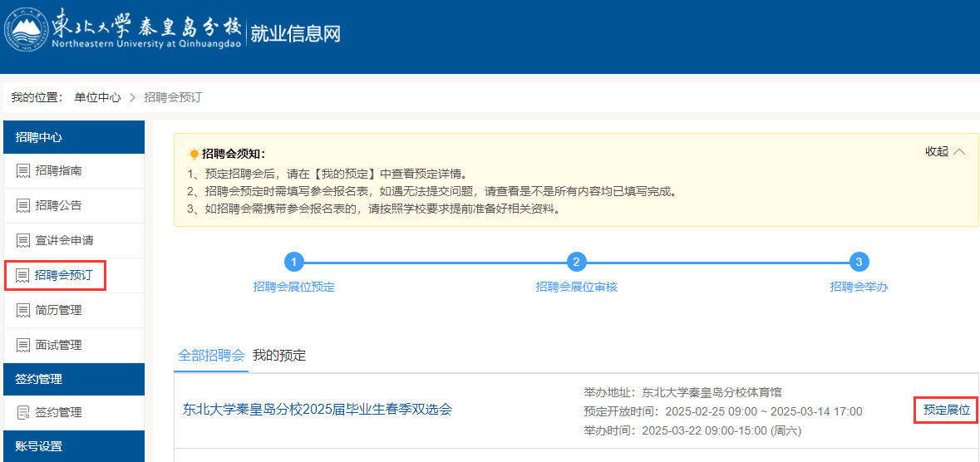This screenshot has height=462, width=980.
Task: Click the 招聘会举办 step label
Action: tap(859, 287)
